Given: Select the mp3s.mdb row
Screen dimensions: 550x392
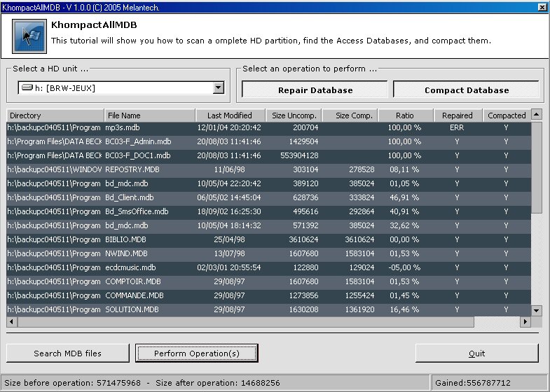Looking at the screenshot, I should click(123, 128).
